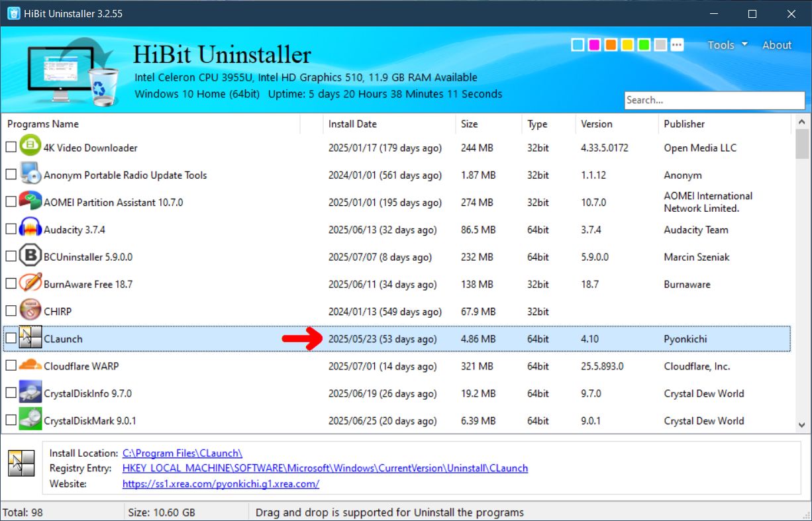Check the AOMEI Partition Assistant checkbox
This screenshot has height=521, width=812.
pos(11,202)
